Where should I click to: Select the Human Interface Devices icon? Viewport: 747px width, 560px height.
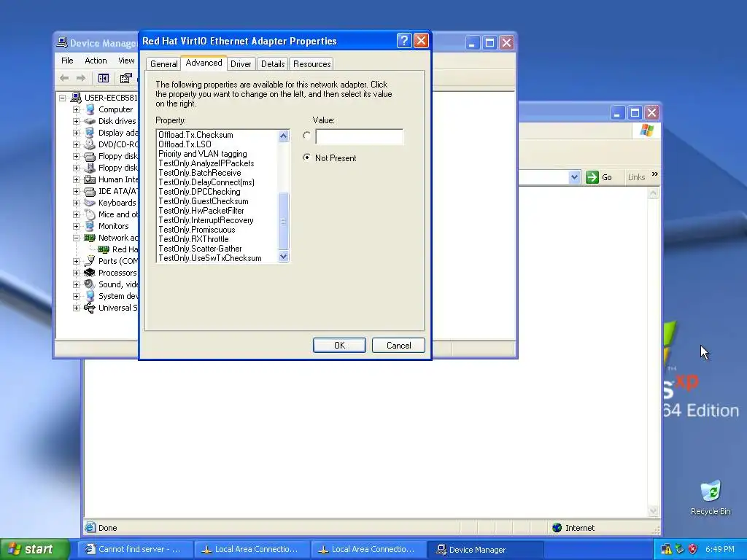pyautogui.click(x=90, y=179)
